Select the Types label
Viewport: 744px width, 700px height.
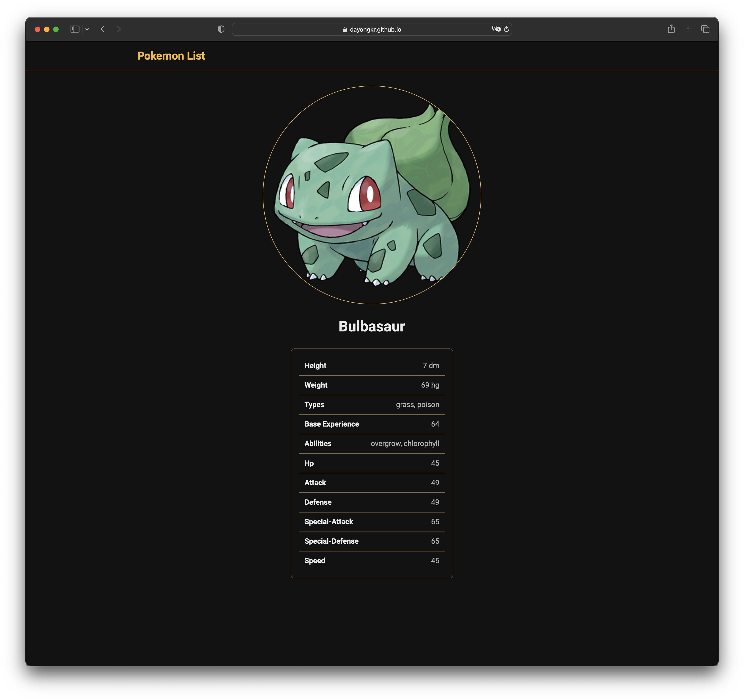tap(314, 405)
